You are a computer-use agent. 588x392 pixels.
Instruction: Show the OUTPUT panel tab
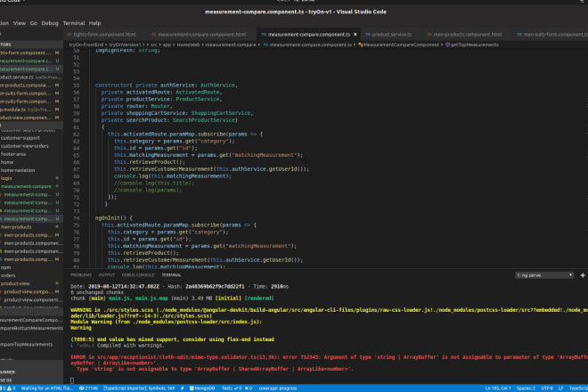pos(107,275)
